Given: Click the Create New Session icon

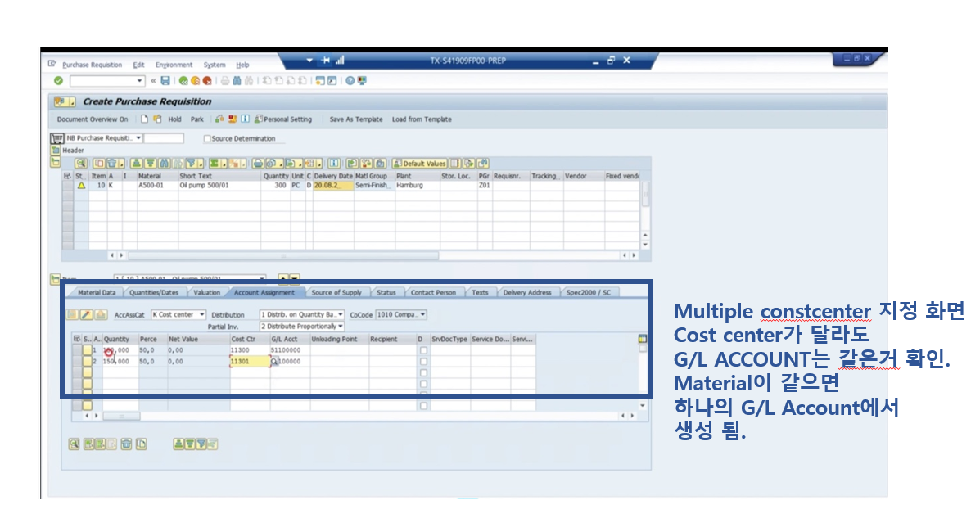Looking at the screenshot, I should point(320,80).
